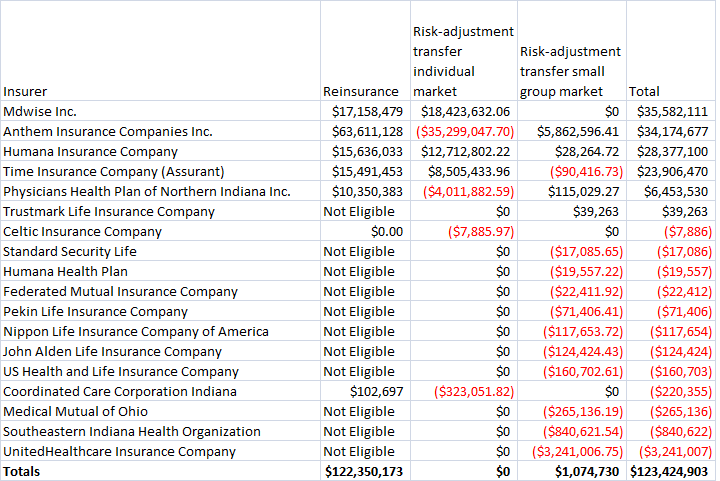Screen dimensions: 720x481
Task: Select the 'Insurer' column header cell
Action: coord(160,50)
